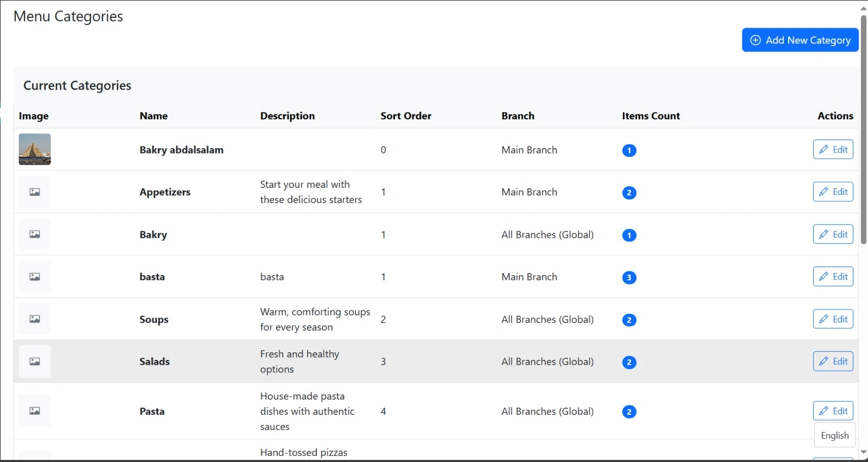Open Edit for the Salads row

tap(833, 361)
